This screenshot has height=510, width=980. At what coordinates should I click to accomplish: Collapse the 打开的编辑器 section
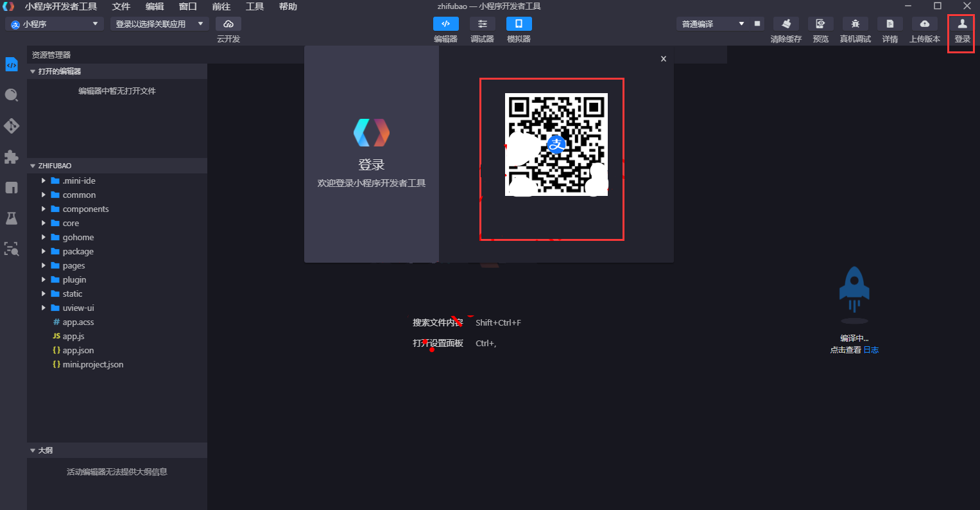tap(117, 71)
